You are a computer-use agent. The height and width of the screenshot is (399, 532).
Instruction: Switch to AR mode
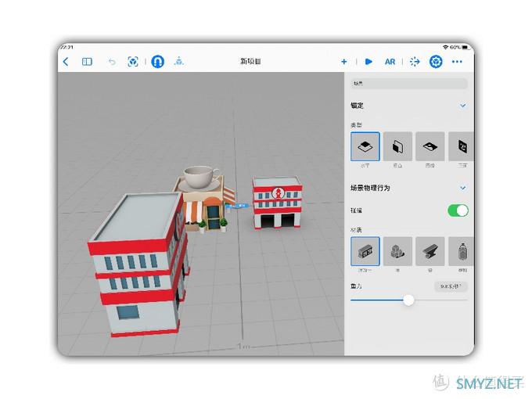point(390,62)
